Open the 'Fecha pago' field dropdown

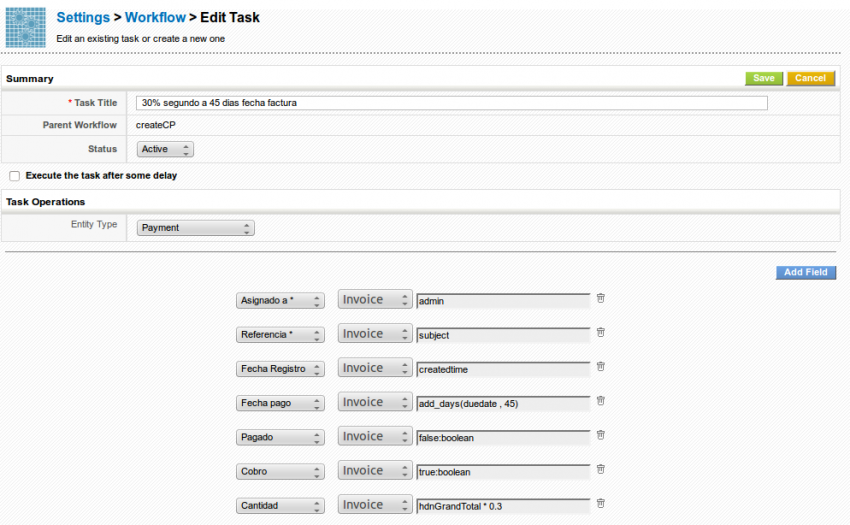tap(281, 403)
